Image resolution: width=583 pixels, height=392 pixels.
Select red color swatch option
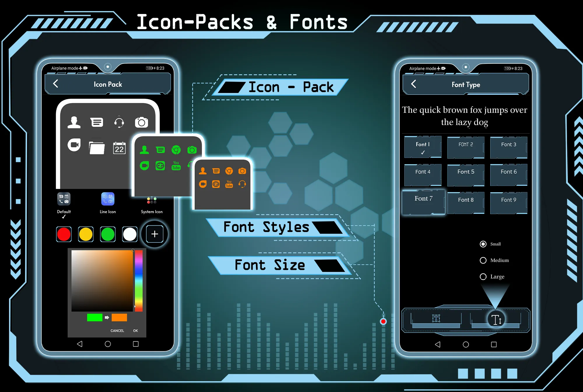[64, 234]
